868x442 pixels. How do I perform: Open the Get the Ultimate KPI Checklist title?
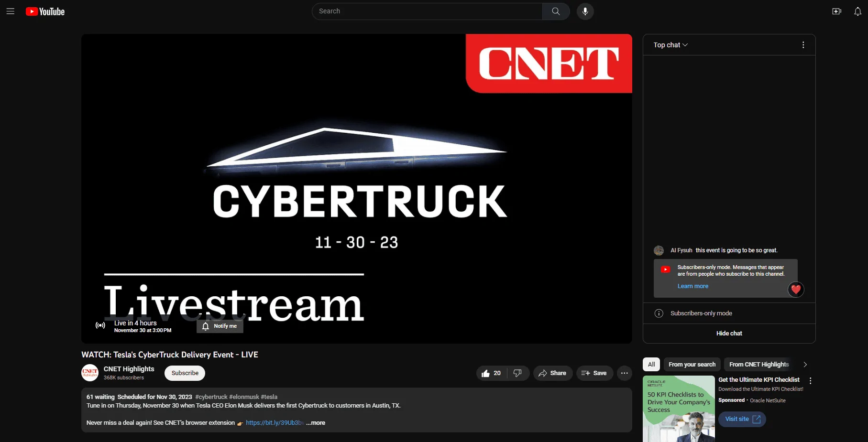759,380
